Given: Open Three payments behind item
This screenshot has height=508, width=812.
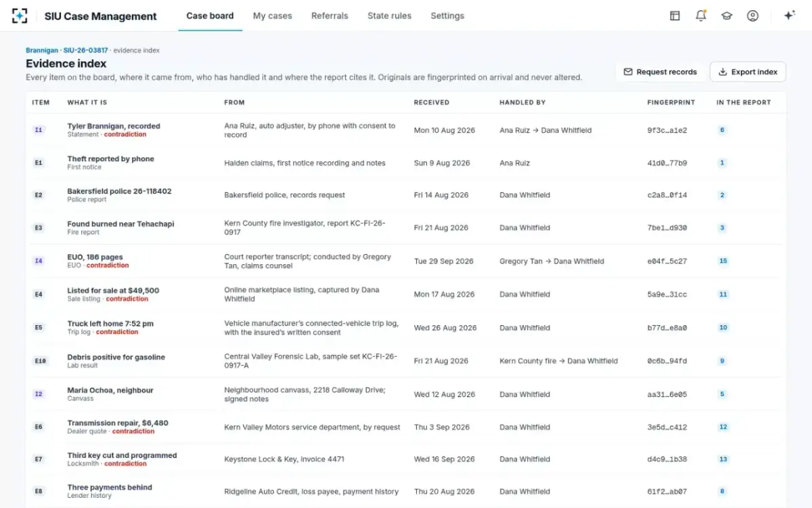Looking at the screenshot, I should point(110,487).
